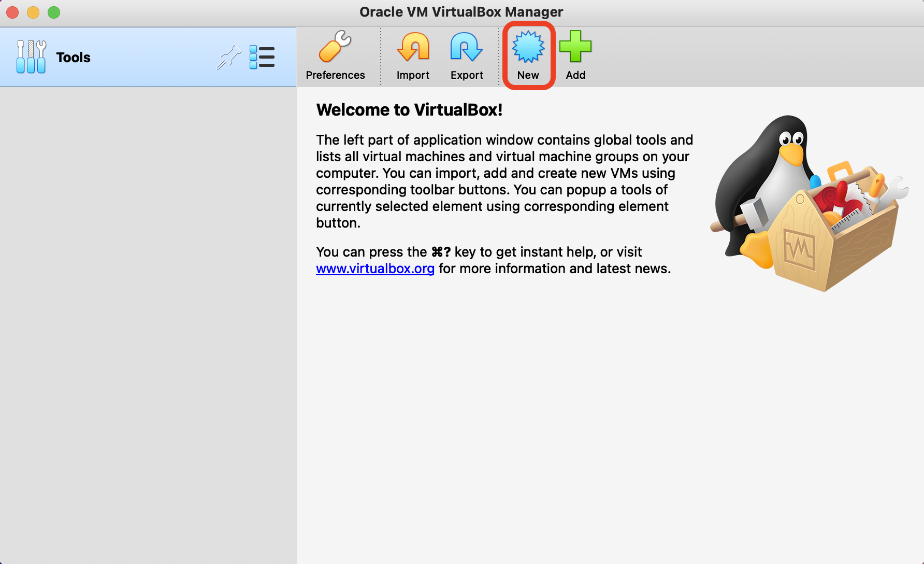Close the VirtualBox Manager window
This screenshot has height=564, width=924.
coord(12,12)
